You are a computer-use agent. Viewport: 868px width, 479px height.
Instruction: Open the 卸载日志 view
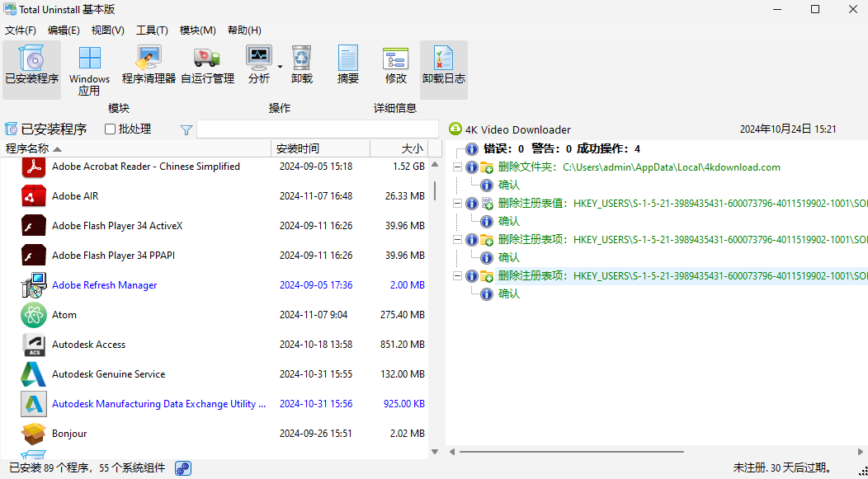pyautogui.click(x=443, y=70)
